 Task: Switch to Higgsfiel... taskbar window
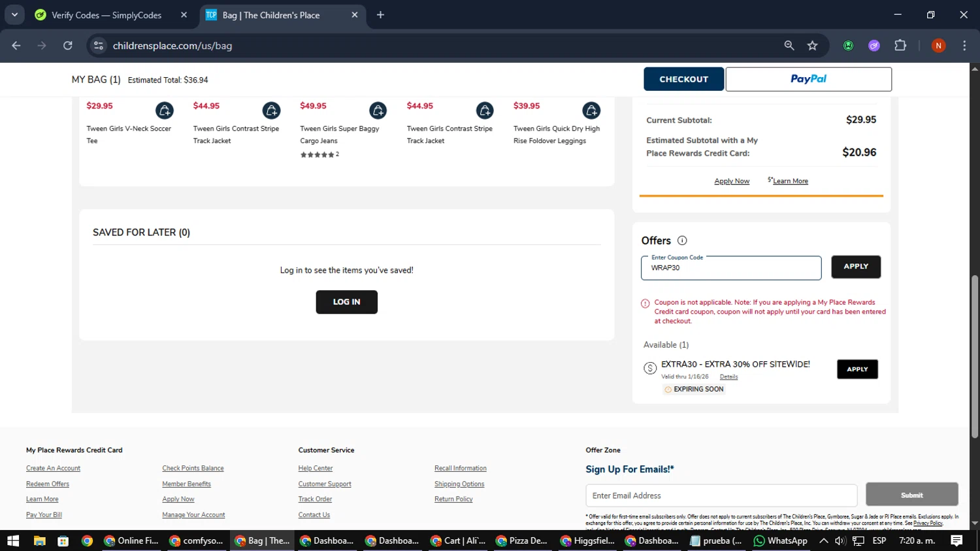587,541
